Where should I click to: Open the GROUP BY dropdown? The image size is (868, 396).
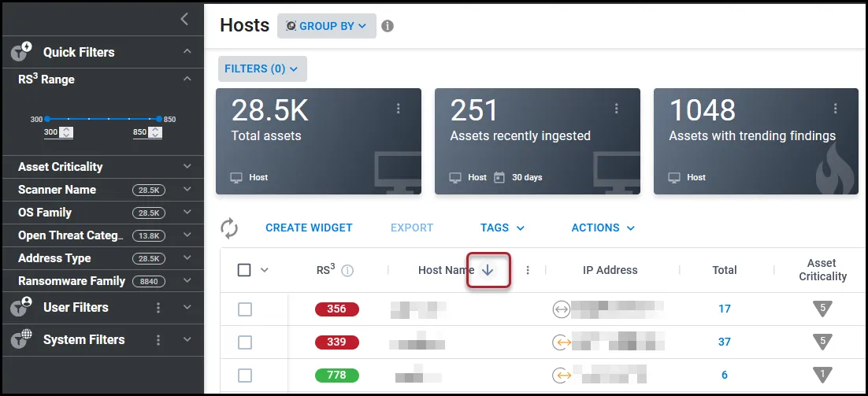tap(327, 26)
